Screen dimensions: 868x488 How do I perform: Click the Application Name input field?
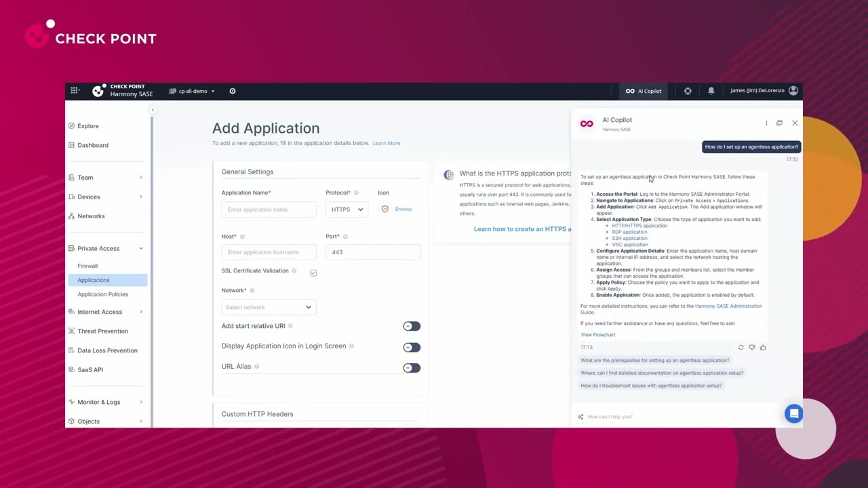pyautogui.click(x=269, y=209)
